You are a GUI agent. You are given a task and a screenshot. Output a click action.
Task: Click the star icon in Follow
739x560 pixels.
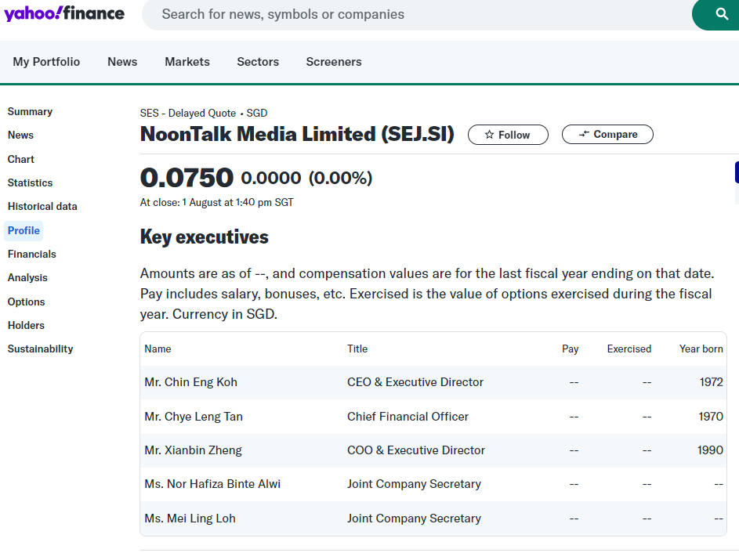[489, 135]
